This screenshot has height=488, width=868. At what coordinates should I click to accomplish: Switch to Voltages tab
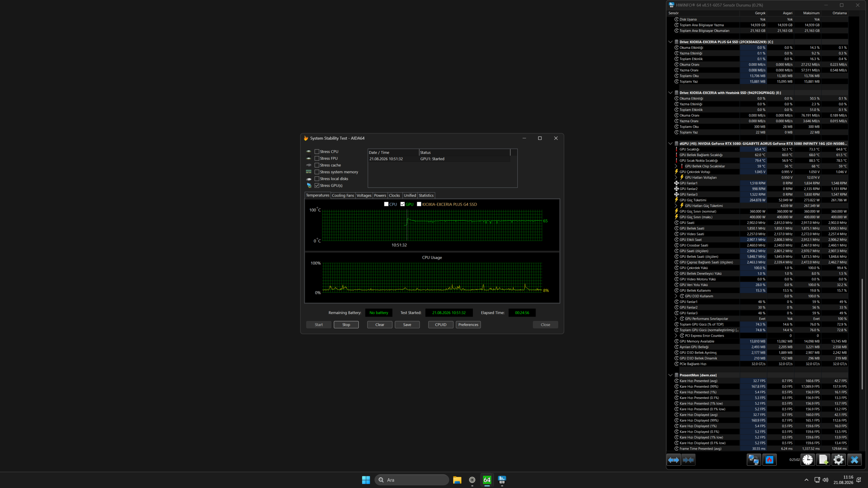click(364, 196)
